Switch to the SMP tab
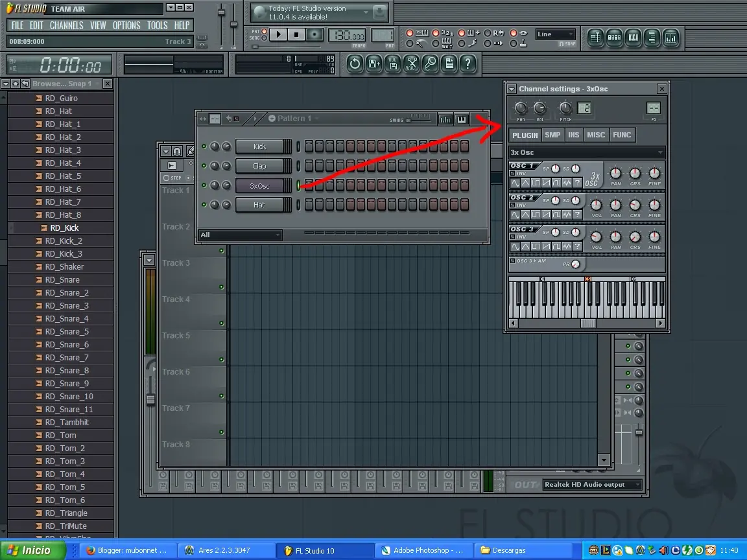The height and width of the screenshot is (560, 747). point(552,135)
